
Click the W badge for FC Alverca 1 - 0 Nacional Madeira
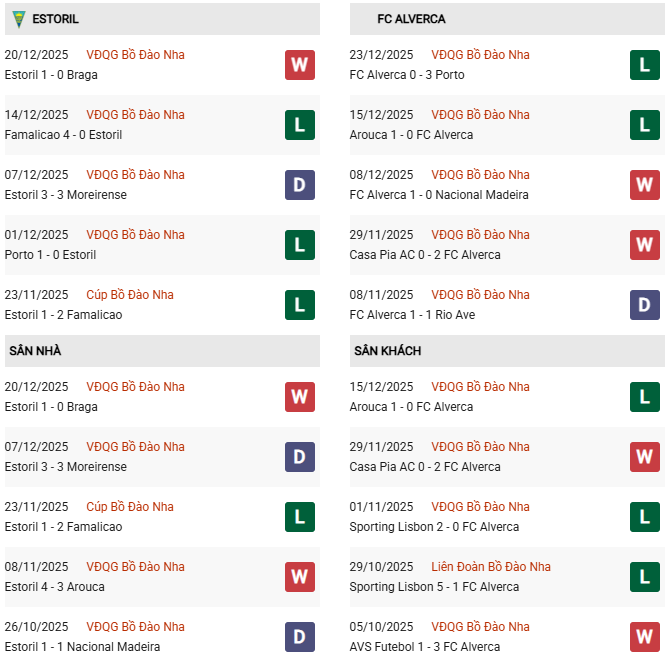(645, 185)
